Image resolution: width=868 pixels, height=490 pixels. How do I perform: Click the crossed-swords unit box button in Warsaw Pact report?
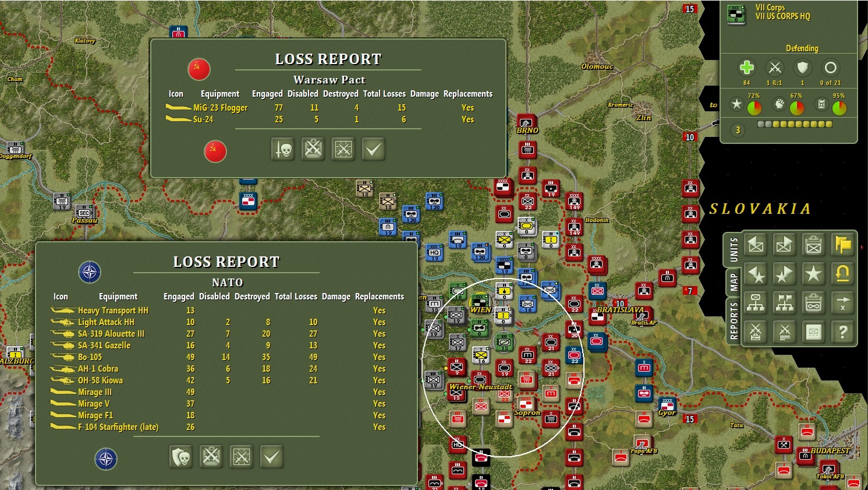(343, 149)
